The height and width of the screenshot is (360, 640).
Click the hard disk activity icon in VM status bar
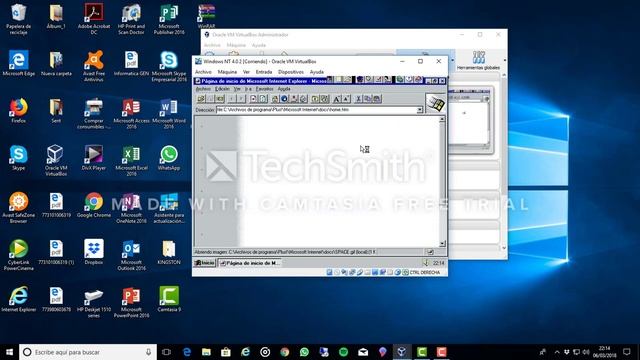coord(329,272)
